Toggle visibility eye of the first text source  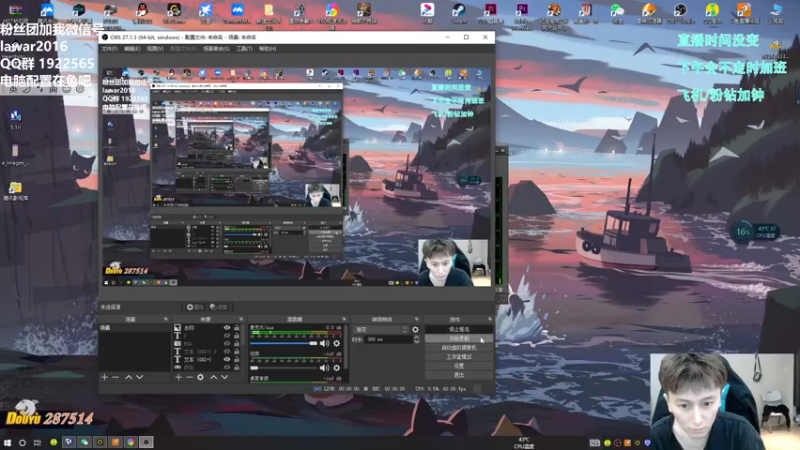pyautogui.click(x=227, y=336)
